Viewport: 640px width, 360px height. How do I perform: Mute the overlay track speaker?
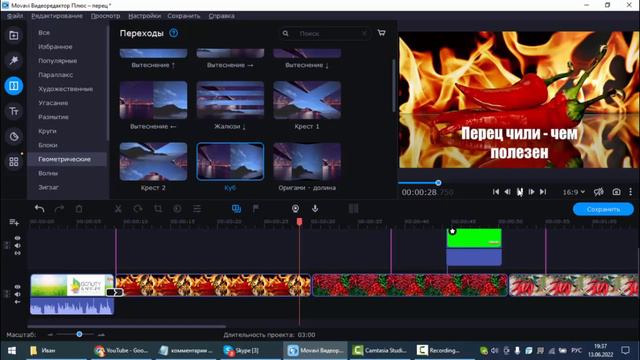tap(18, 246)
